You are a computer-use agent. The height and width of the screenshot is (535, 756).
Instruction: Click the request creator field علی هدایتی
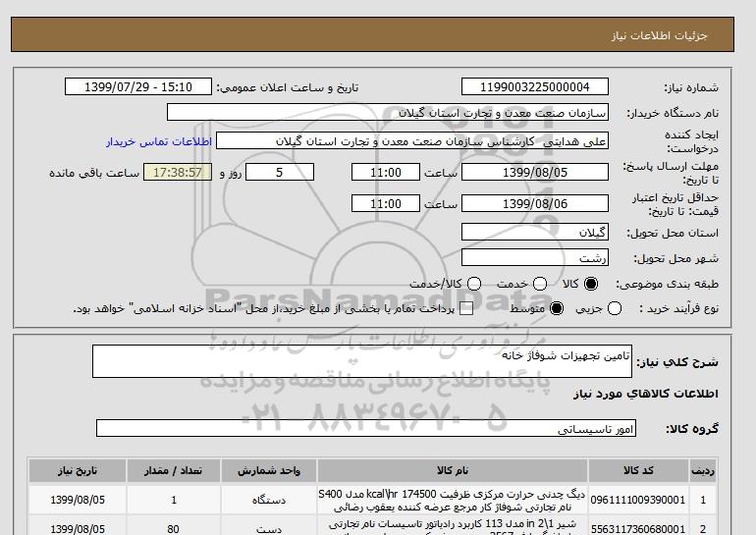point(412,141)
